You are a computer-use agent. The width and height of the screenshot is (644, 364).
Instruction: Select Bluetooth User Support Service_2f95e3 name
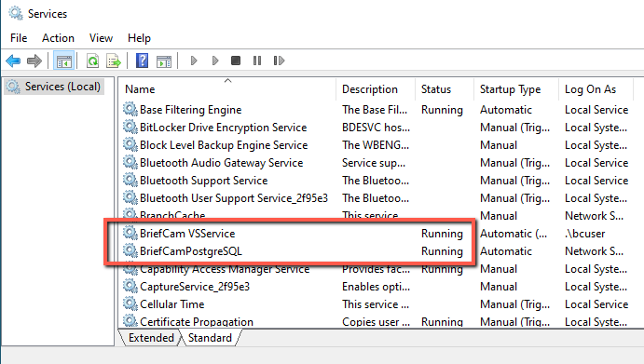(234, 197)
